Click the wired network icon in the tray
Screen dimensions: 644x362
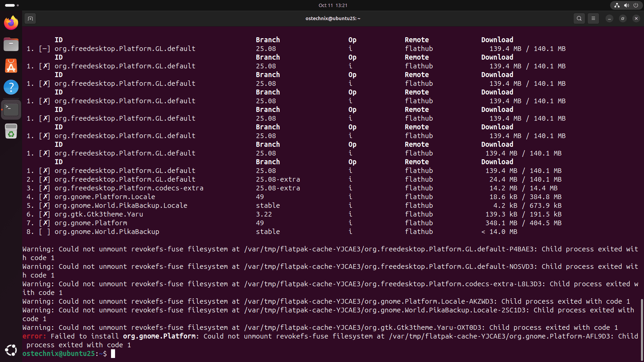click(616, 5)
